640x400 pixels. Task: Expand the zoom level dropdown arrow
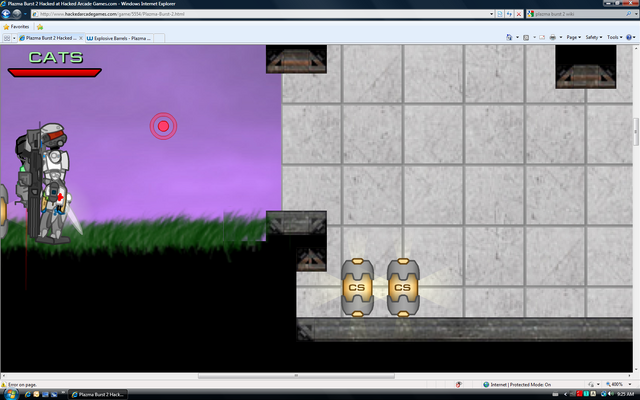[x=629, y=384]
